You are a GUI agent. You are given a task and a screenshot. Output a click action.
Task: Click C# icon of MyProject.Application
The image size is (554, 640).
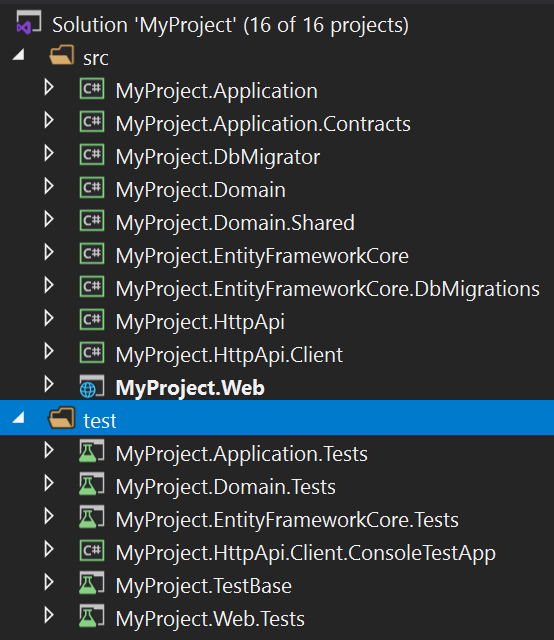[x=92, y=89]
